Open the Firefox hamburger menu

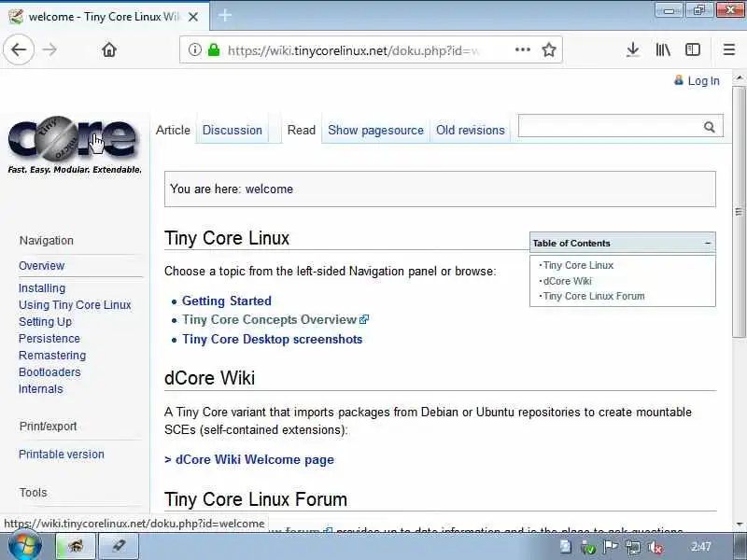729,49
